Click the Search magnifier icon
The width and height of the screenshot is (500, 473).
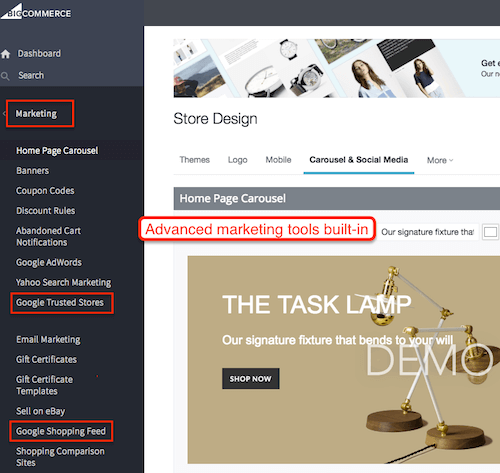(5, 76)
